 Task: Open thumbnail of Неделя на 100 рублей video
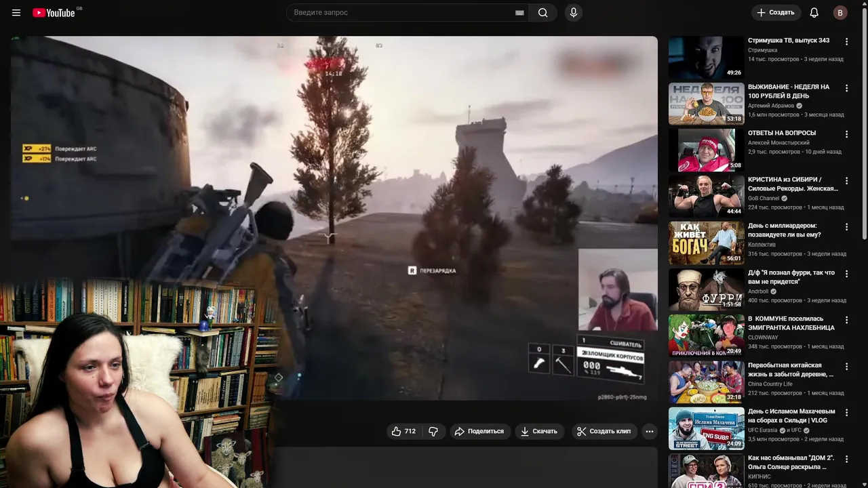(x=706, y=104)
